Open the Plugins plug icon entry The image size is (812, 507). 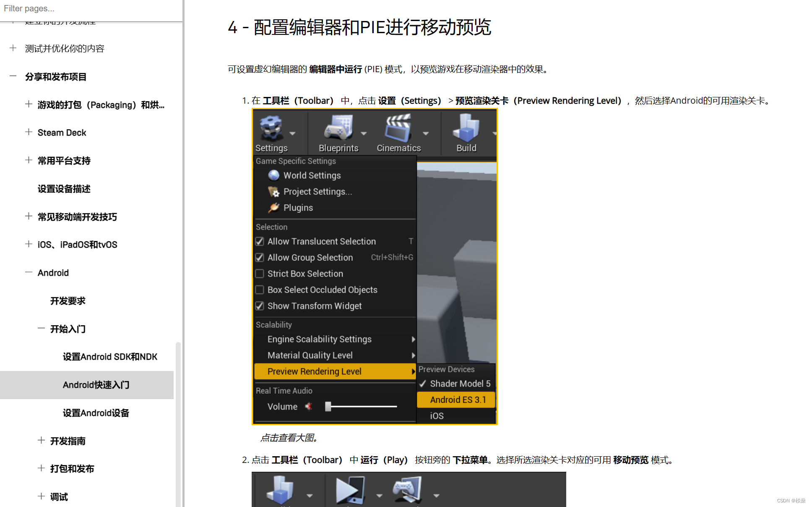(x=274, y=208)
